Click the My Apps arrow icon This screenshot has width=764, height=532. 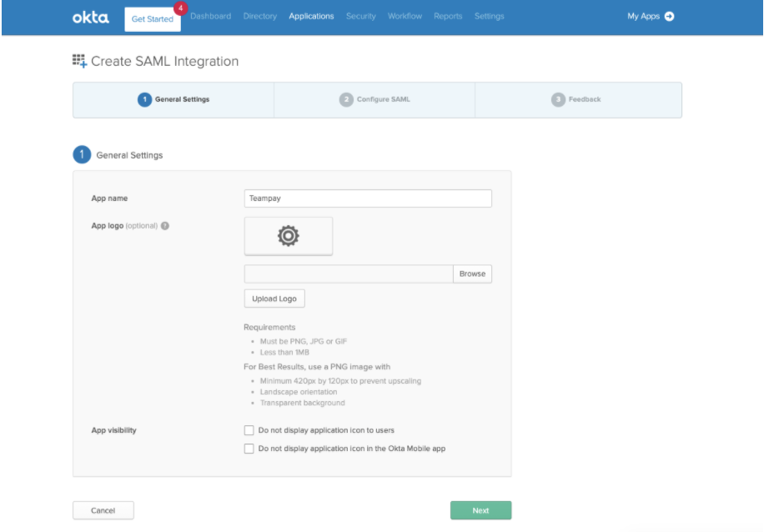(670, 16)
